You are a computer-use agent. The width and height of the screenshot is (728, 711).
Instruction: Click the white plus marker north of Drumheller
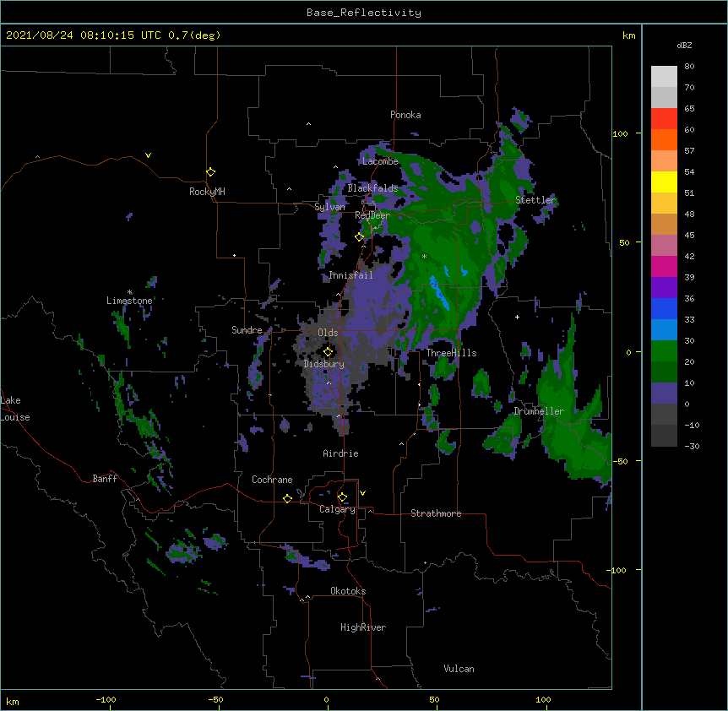tap(517, 317)
